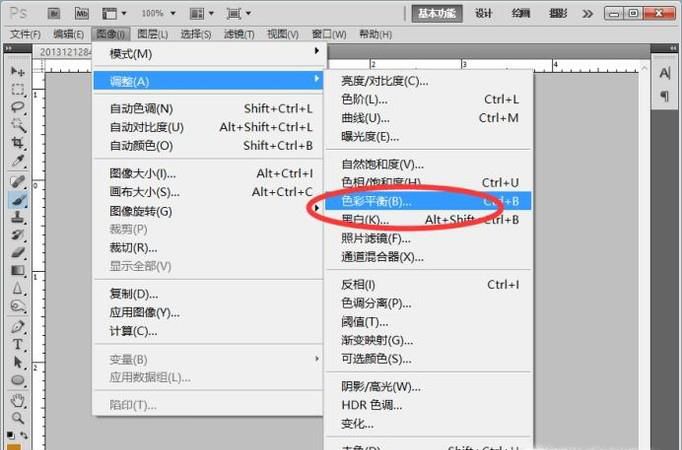The image size is (682, 450).
Task: Switch to the 绘画 workspace
Action: [521, 13]
